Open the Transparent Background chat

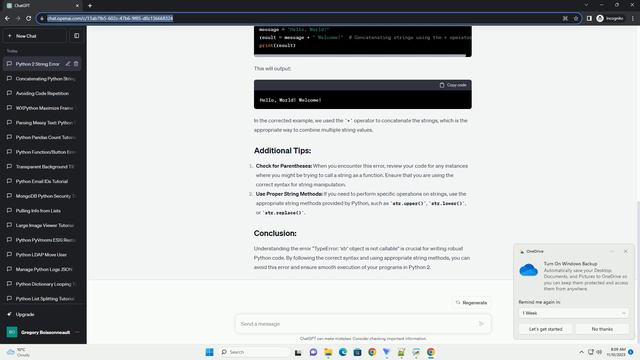tap(42, 167)
